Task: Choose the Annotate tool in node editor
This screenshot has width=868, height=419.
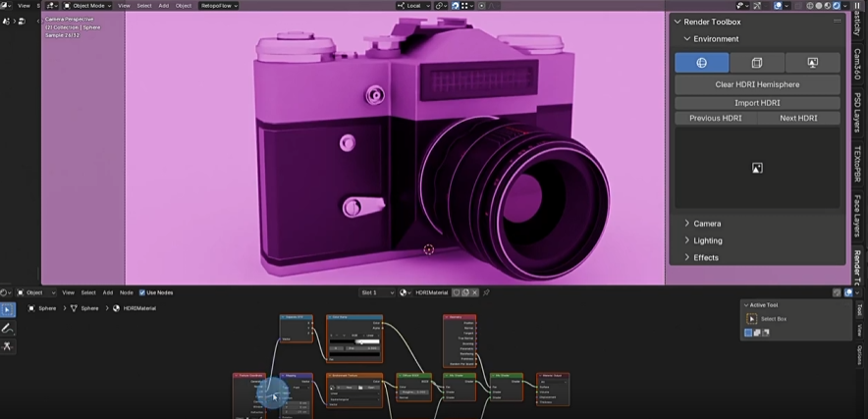Action: point(8,328)
